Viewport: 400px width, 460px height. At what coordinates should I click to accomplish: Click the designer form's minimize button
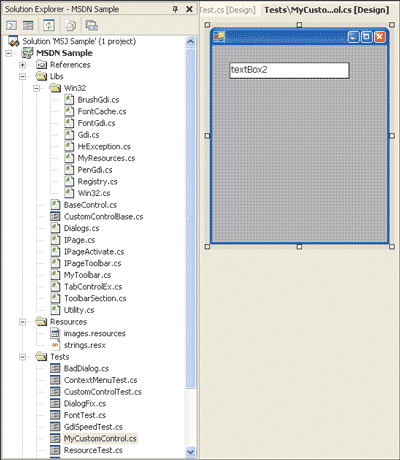pyautogui.click(x=354, y=37)
